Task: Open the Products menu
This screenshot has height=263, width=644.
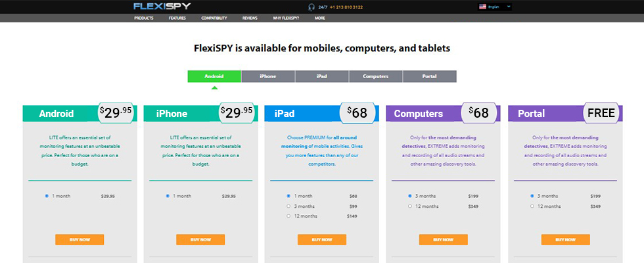Action: [144, 18]
